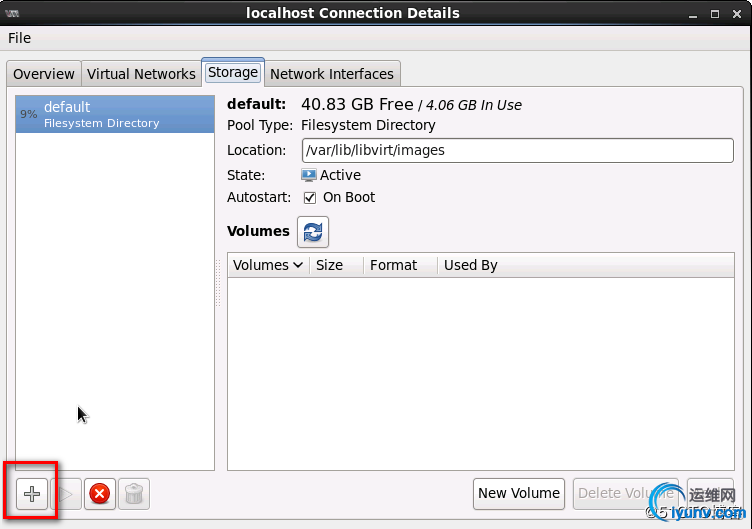Image resolution: width=752 pixels, height=529 pixels.
Task: Click the Start Pool play icon
Action: [66, 494]
